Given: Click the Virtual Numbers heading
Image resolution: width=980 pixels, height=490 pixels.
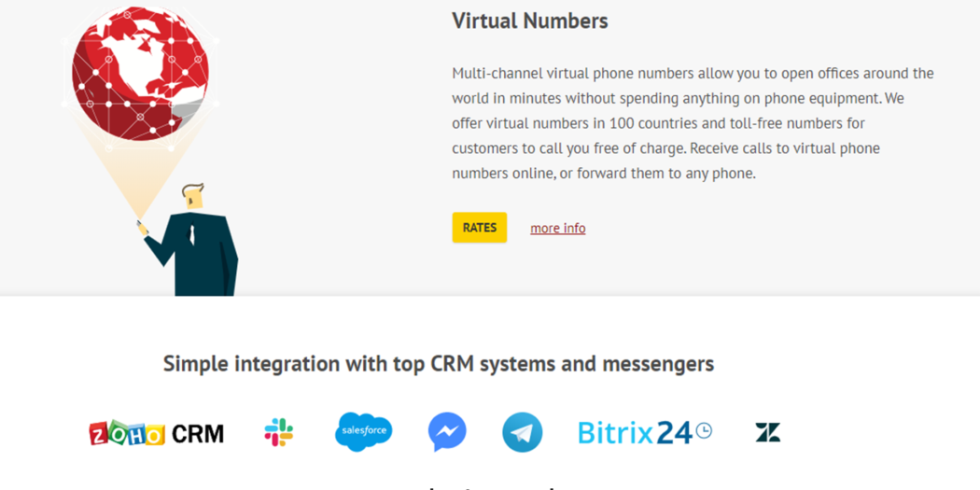Looking at the screenshot, I should click(530, 21).
